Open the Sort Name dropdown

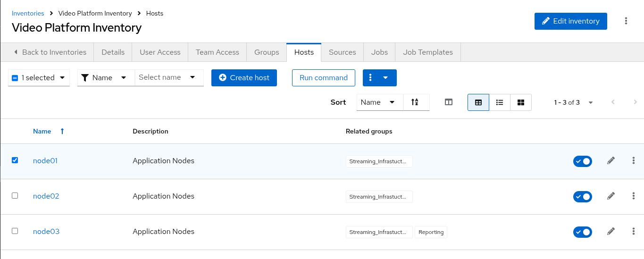tap(380, 102)
